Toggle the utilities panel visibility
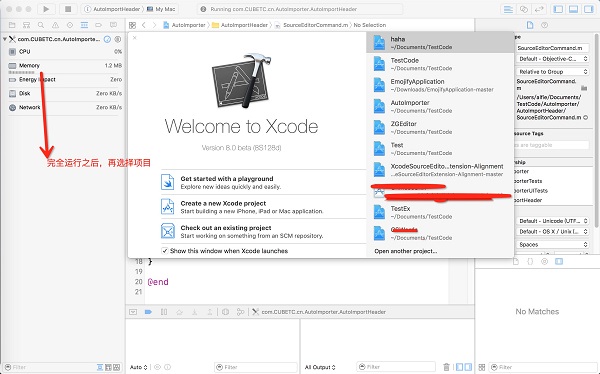 (x=589, y=9)
